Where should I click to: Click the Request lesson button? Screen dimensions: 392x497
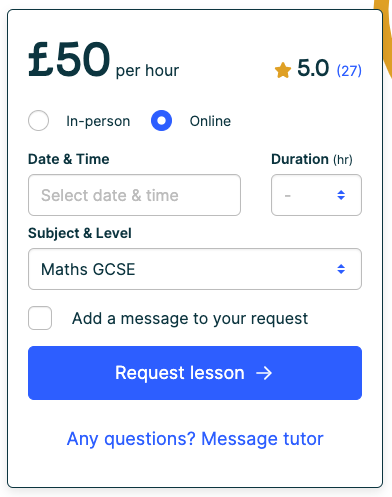(x=195, y=373)
